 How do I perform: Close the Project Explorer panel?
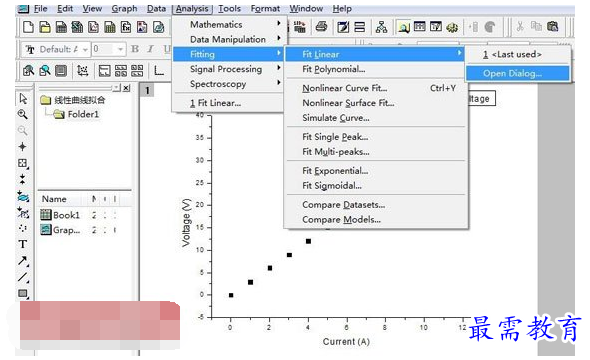tap(126, 88)
